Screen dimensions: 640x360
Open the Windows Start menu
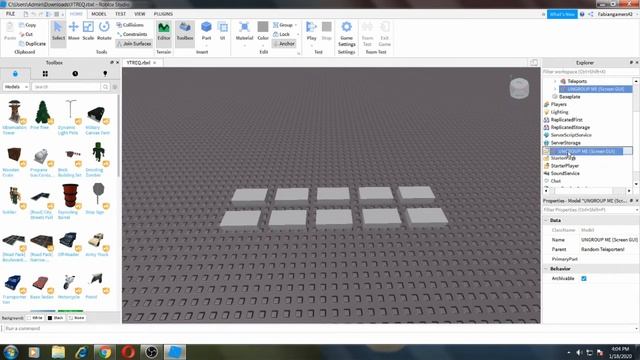pos(11,352)
